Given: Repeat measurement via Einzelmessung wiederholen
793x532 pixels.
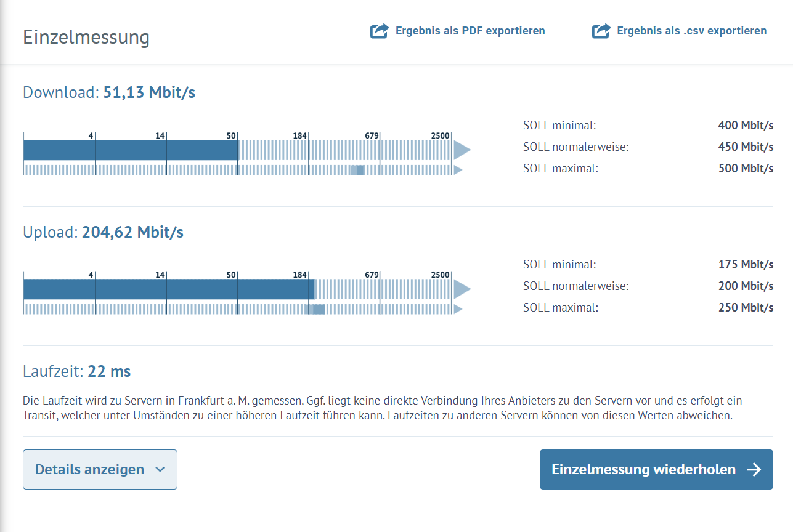Looking at the screenshot, I should (656, 470).
